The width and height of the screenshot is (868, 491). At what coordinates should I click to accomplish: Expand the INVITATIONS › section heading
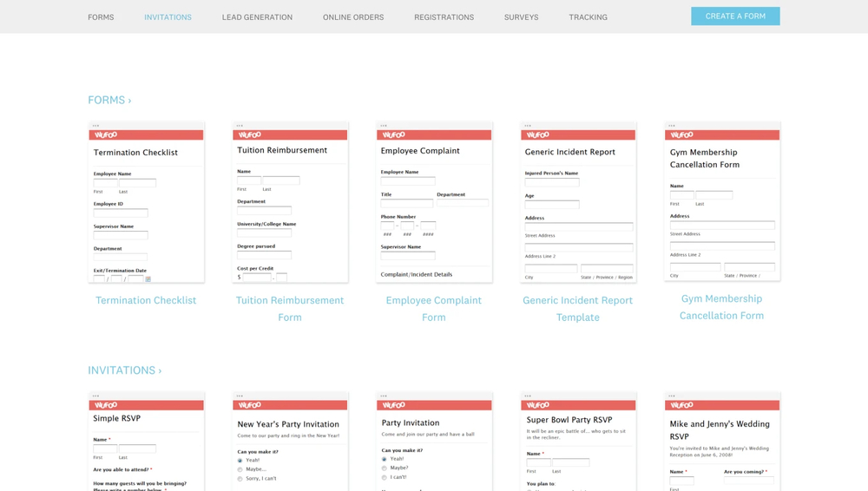click(124, 370)
